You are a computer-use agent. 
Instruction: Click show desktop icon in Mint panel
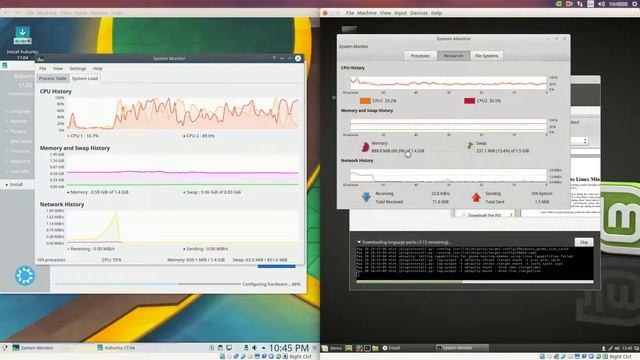[349, 348]
